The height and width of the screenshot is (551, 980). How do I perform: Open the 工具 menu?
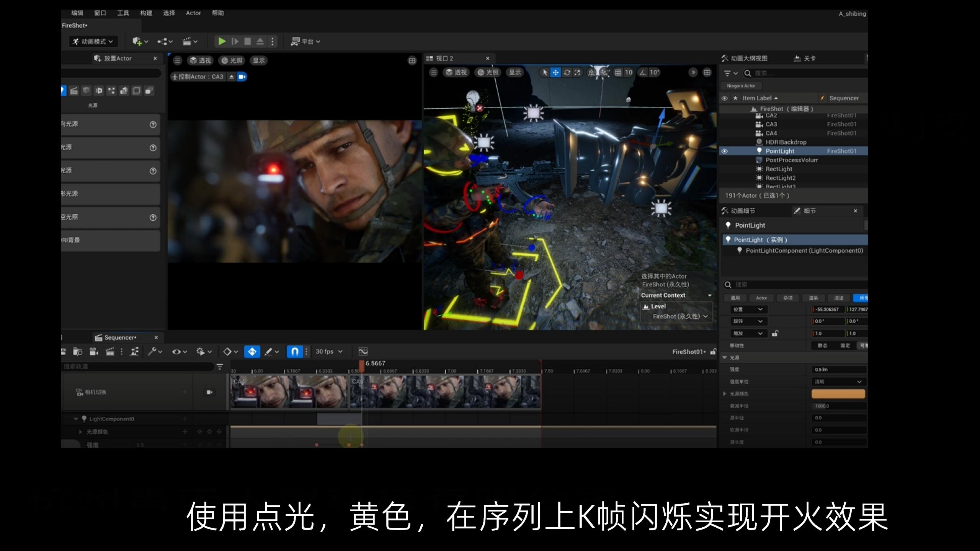click(123, 13)
